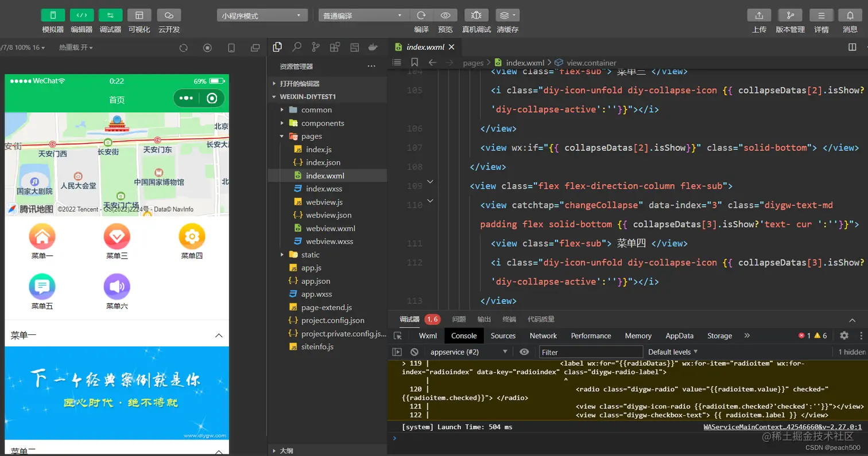Collapse the pages folder
The width and height of the screenshot is (868, 456).
pyautogui.click(x=328, y=136)
